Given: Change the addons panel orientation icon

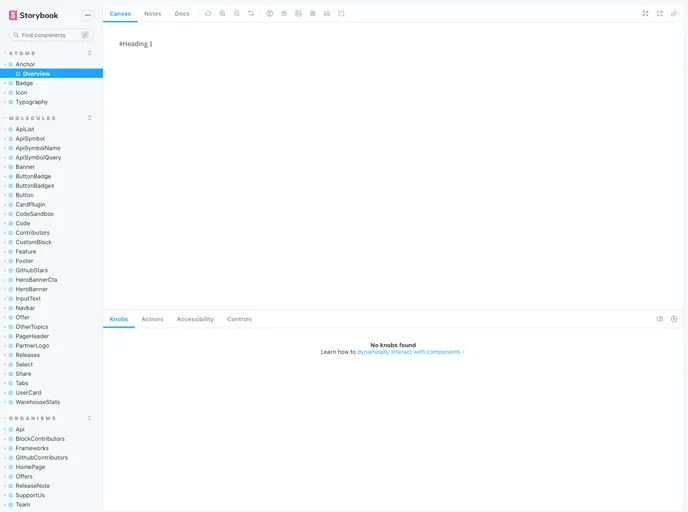Looking at the screenshot, I should (659, 319).
